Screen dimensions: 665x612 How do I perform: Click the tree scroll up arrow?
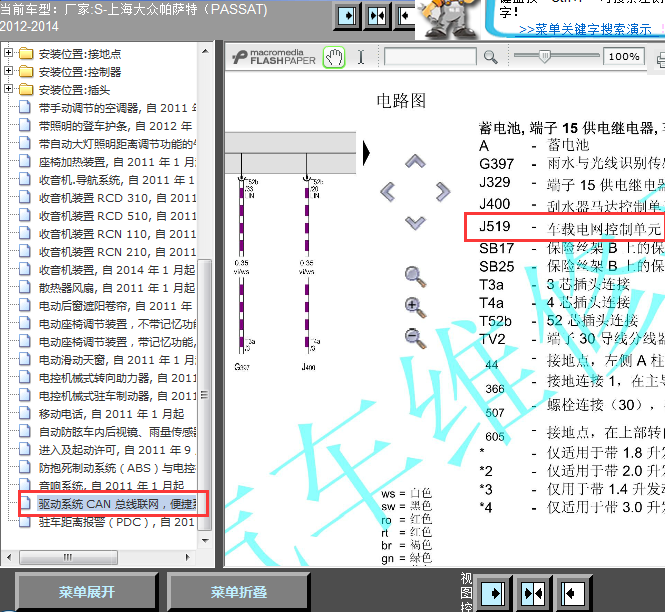point(205,51)
